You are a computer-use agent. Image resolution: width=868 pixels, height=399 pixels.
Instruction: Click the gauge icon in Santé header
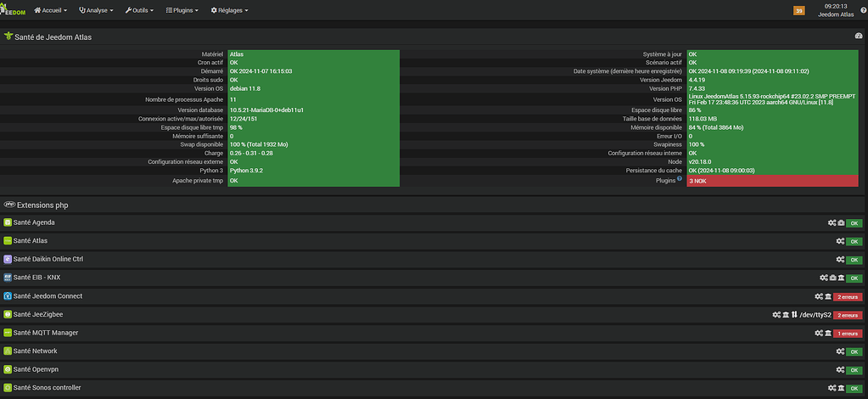click(x=859, y=37)
